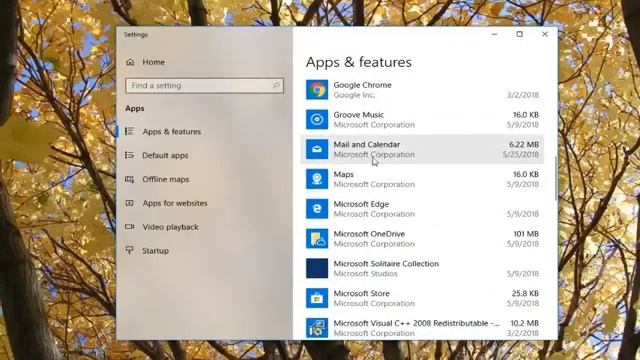
Task: Click the app list vertical scrollbar
Action: pyautogui.click(x=556, y=179)
